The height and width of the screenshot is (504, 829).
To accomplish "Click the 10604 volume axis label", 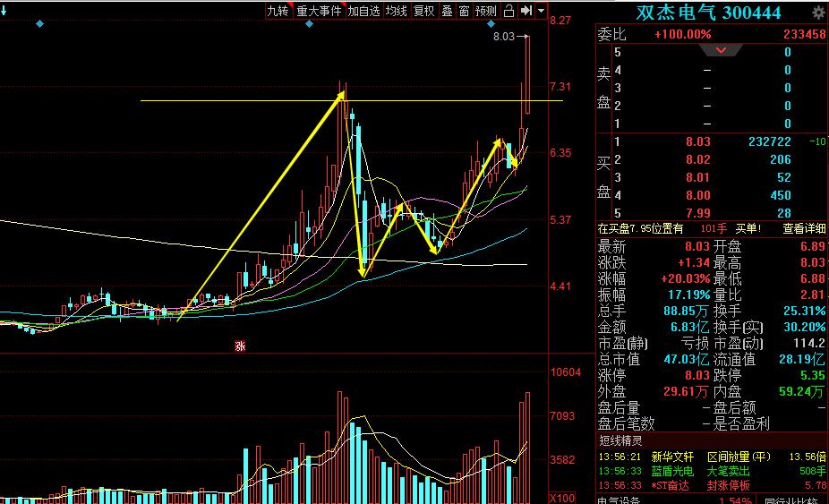I will (x=566, y=372).
